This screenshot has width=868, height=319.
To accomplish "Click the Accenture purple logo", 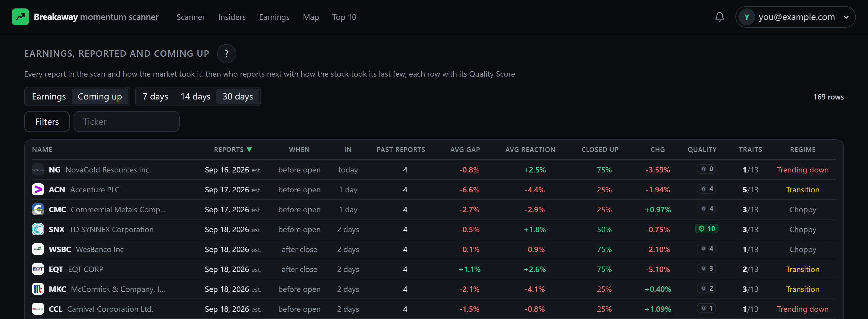I will 38,190.
